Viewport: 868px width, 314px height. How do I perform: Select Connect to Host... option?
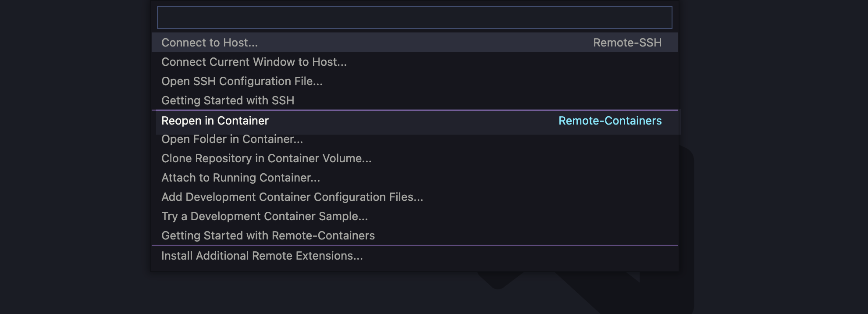(414, 43)
